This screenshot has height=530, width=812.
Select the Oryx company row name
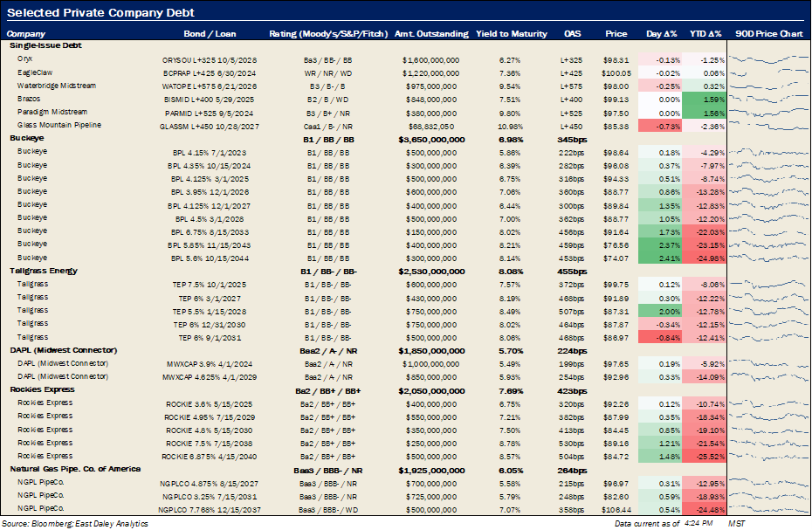pyautogui.click(x=24, y=59)
